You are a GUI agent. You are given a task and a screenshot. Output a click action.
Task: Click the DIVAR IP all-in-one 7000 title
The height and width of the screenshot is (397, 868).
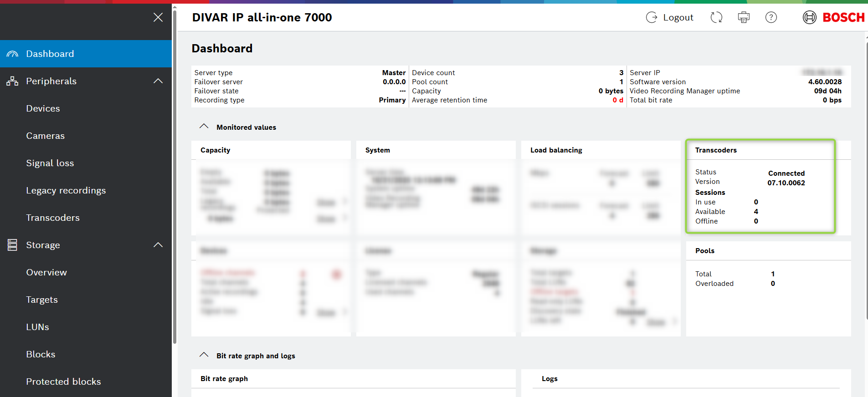[262, 17]
